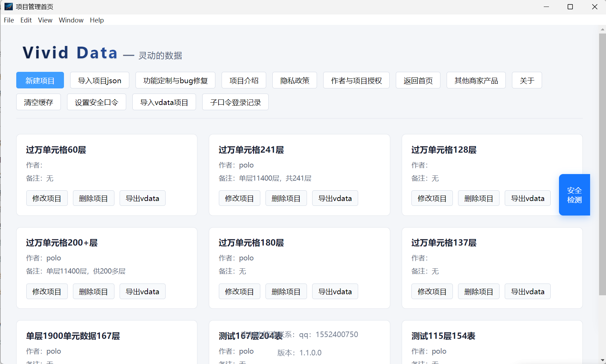
Task: Click note text 单层11400层，共241层
Action: click(275, 178)
